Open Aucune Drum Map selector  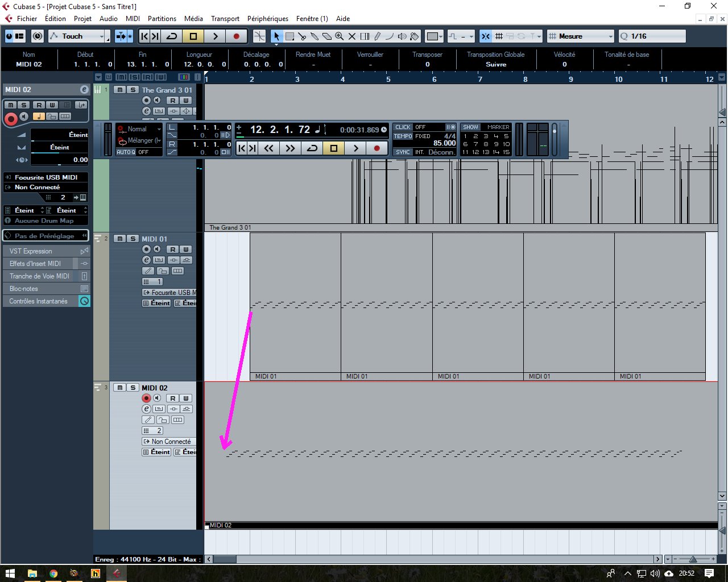point(46,221)
